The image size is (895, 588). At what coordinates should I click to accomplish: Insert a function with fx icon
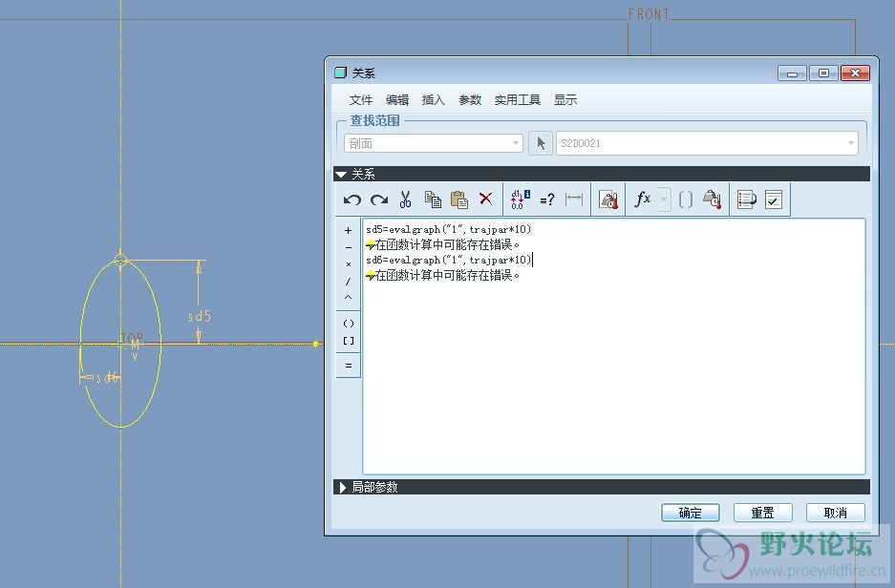coord(643,199)
